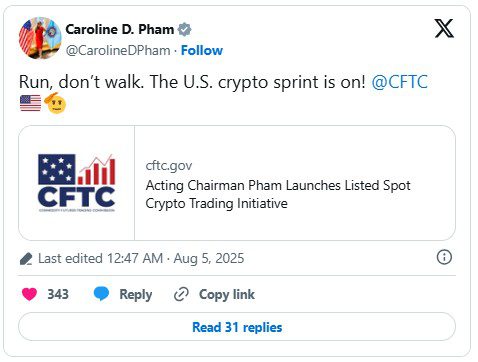
Task: Open the Last edited timestamp
Action: [x=141, y=258]
